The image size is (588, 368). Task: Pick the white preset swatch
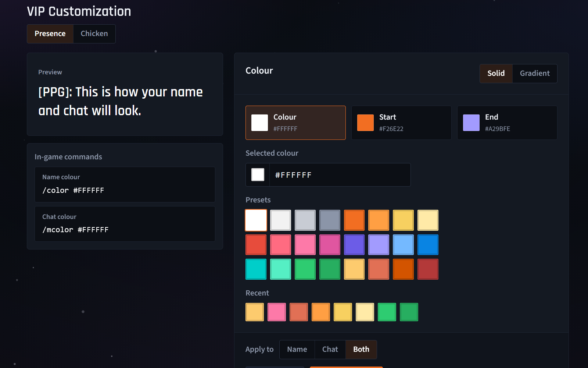(x=256, y=220)
